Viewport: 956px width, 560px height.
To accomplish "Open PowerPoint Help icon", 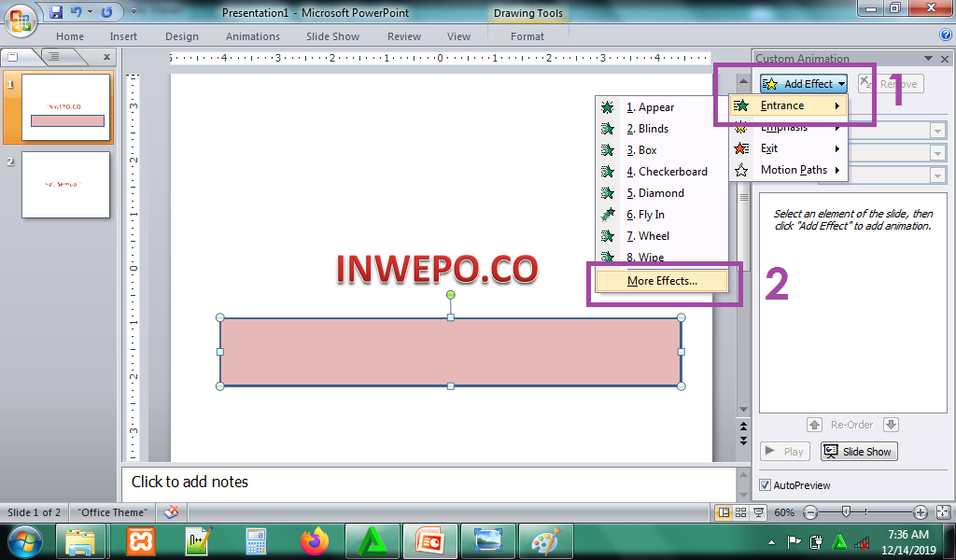I will [x=946, y=35].
